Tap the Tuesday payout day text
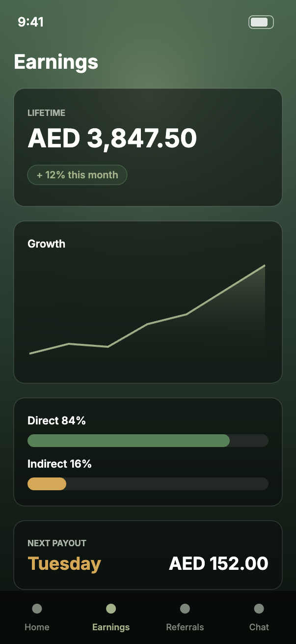The height and width of the screenshot is (644, 296). [x=64, y=563]
